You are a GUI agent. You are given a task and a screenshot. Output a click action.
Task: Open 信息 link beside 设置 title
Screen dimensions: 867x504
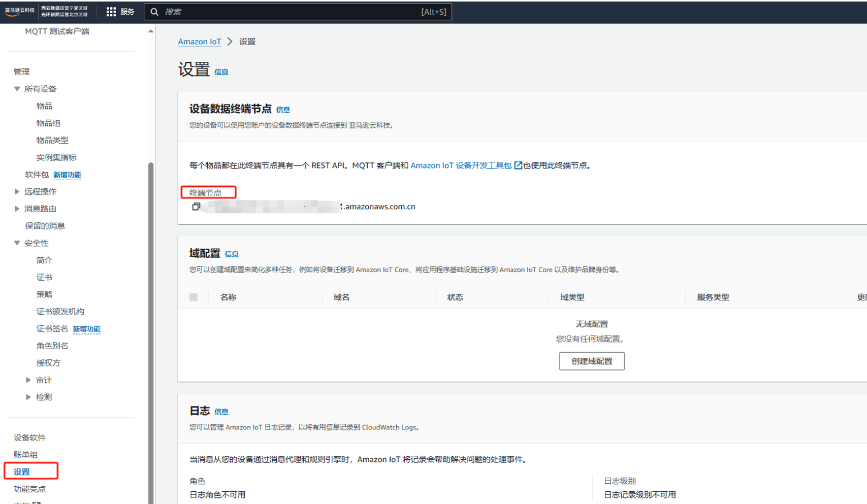click(221, 72)
